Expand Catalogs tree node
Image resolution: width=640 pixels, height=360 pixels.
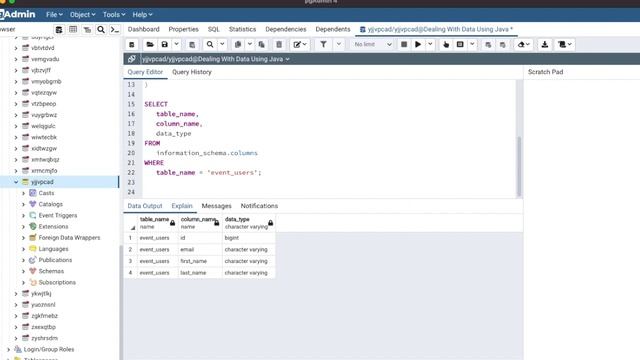23,204
